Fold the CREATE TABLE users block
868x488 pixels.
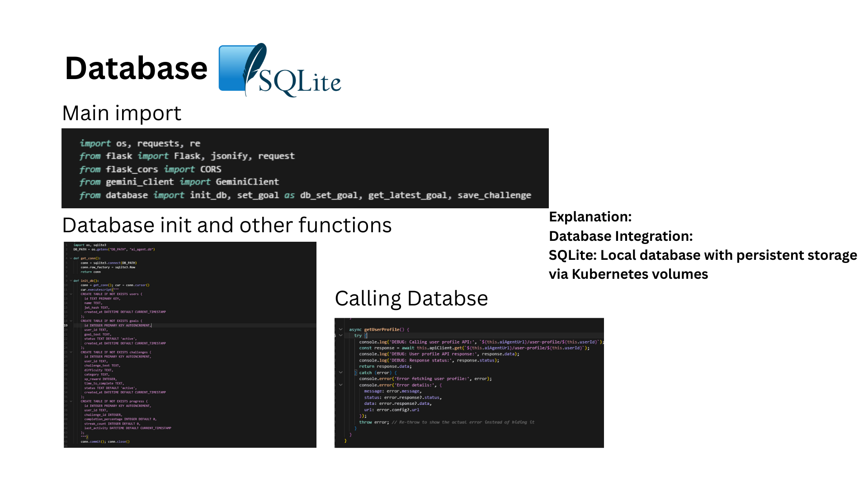(x=71, y=294)
